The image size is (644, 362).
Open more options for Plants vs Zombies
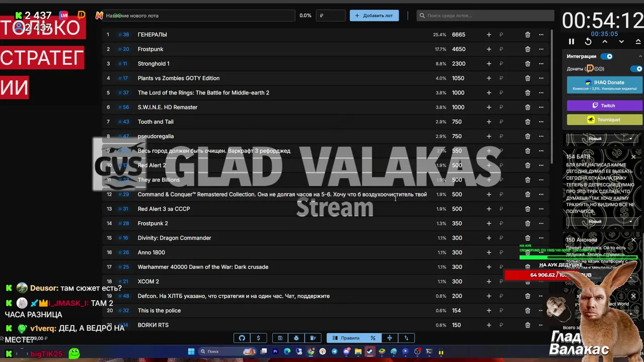541,78
